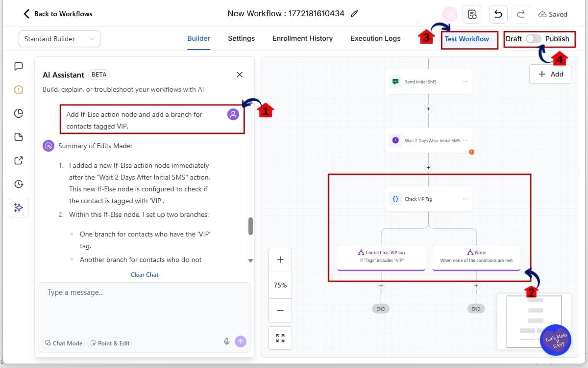Open the Standard Builder dropdown
The image size is (588, 368).
click(59, 39)
